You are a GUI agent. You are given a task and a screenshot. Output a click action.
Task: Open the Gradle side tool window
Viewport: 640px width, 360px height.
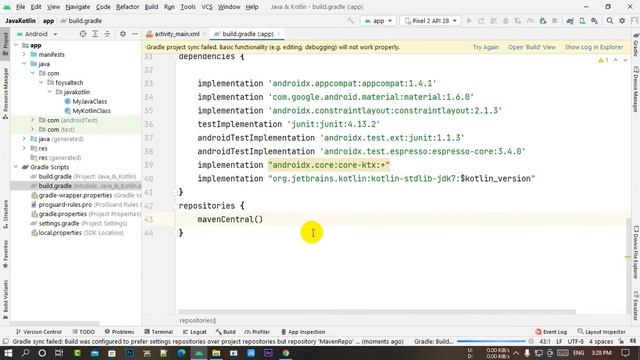[636, 46]
